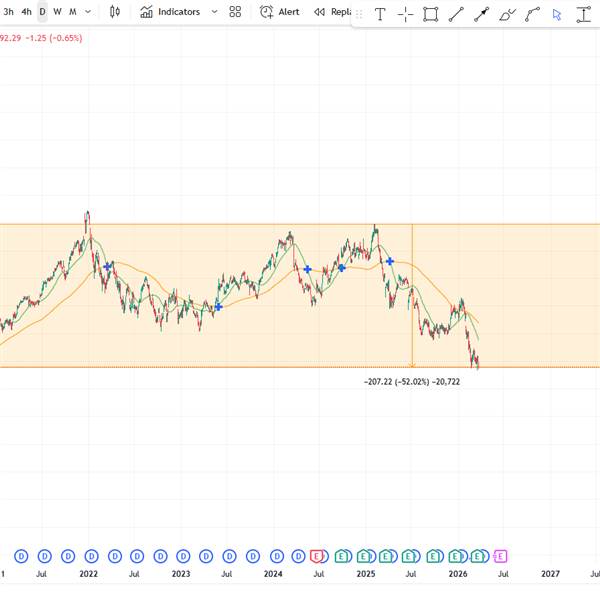Image resolution: width=600 pixels, height=600 pixels.
Task: Click the dividend marker above 2024
Action: [277, 556]
